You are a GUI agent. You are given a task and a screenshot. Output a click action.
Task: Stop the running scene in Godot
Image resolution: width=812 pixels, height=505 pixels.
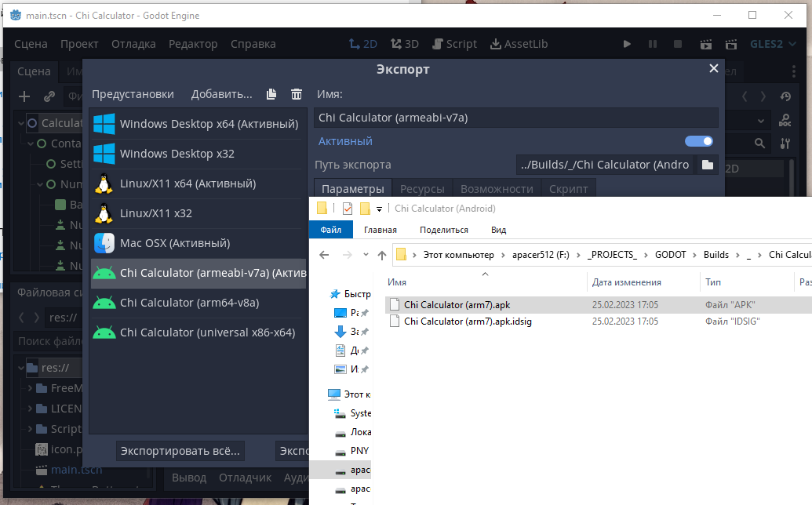pyautogui.click(x=677, y=44)
